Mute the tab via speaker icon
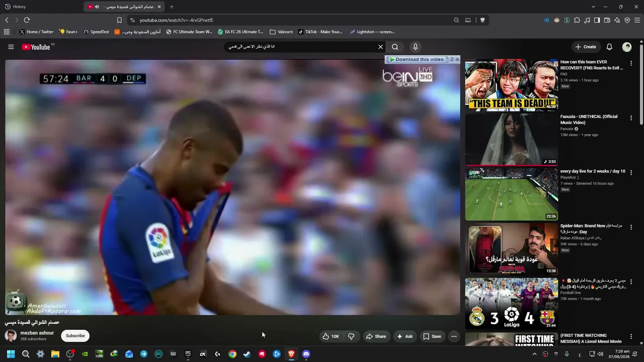This screenshot has width=644, height=362. coord(97,7)
